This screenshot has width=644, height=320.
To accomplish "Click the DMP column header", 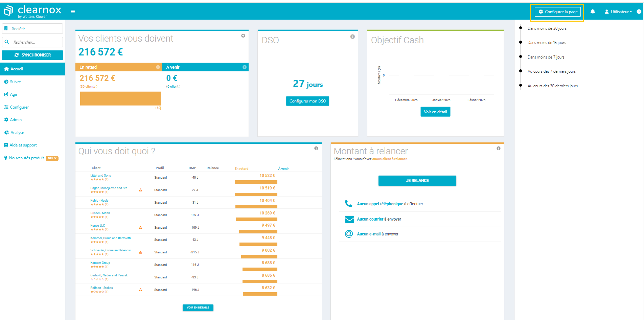I will pyautogui.click(x=192, y=168).
